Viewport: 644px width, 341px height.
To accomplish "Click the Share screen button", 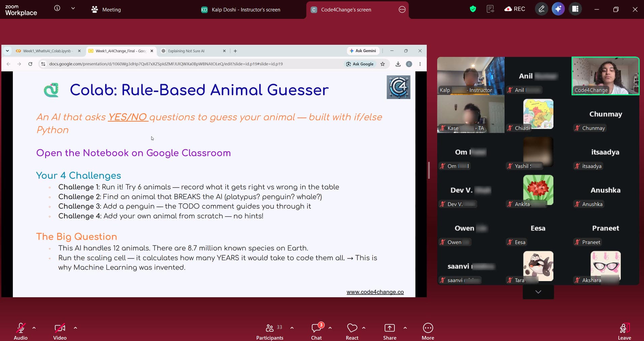I will 390,331.
